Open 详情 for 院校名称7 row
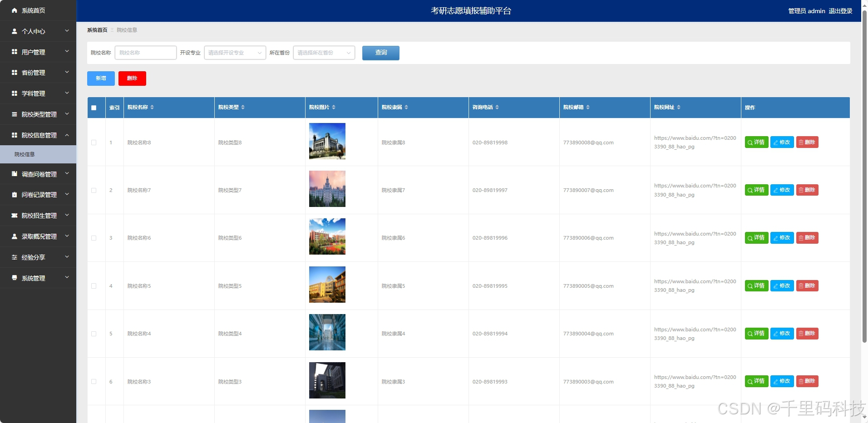Viewport: 868px width, 423px height. (x=756, y=190)
